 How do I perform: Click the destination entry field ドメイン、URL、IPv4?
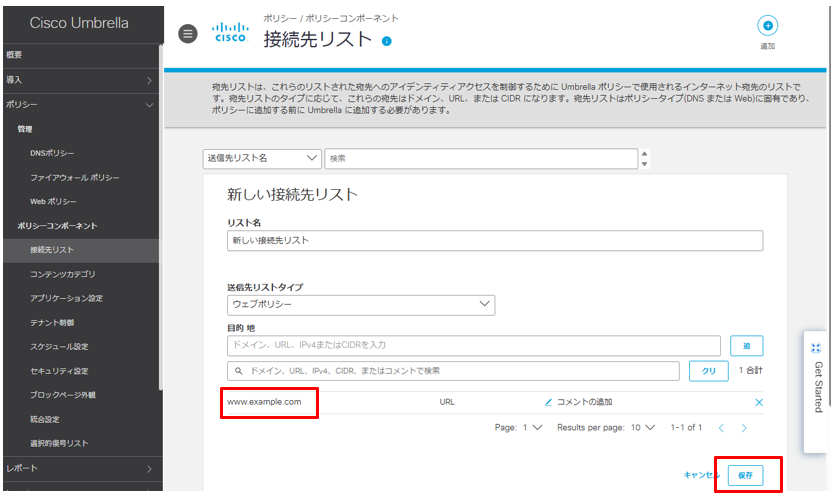click(x=474, y=345)
